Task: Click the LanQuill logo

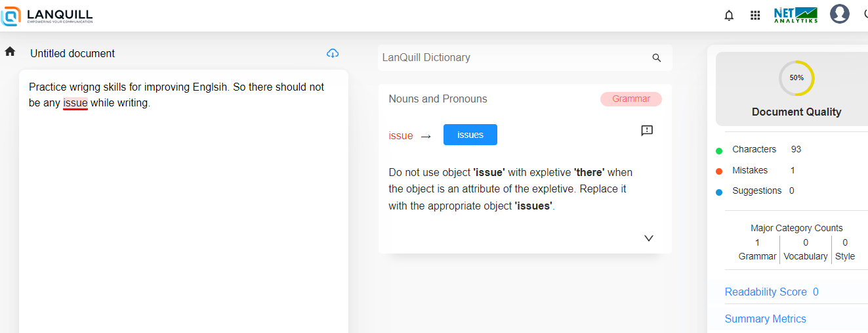Action: (47, 16)
